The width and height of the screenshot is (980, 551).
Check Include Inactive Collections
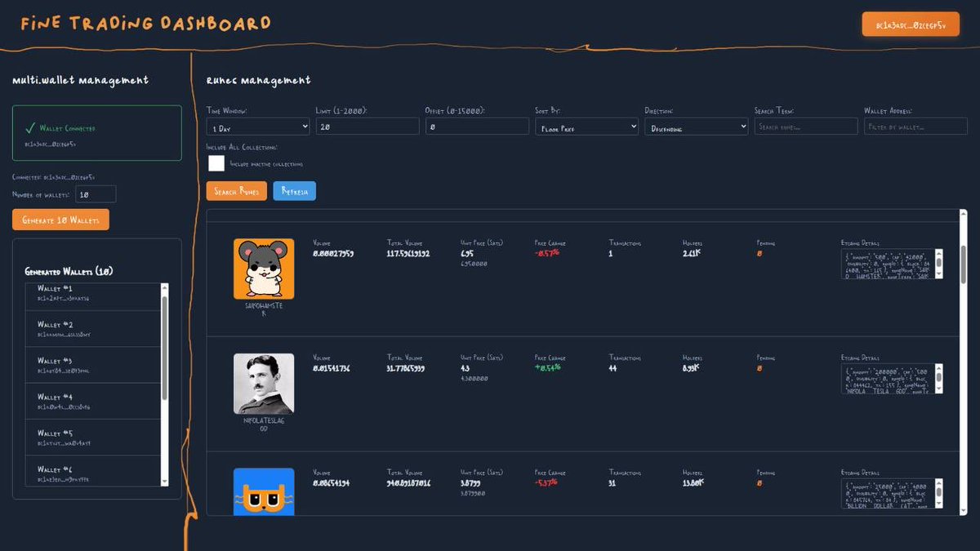pyautogui.click(x=216, y=162)
